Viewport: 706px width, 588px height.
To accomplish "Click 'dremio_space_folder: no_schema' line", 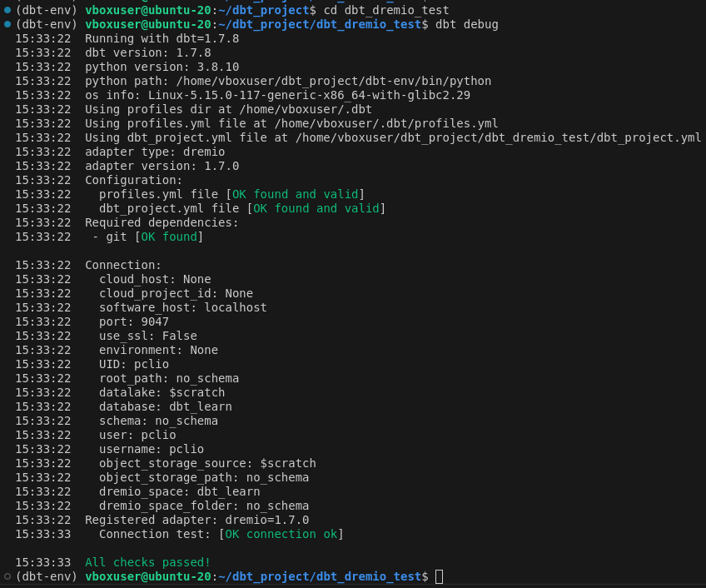I will click(204, 506).
